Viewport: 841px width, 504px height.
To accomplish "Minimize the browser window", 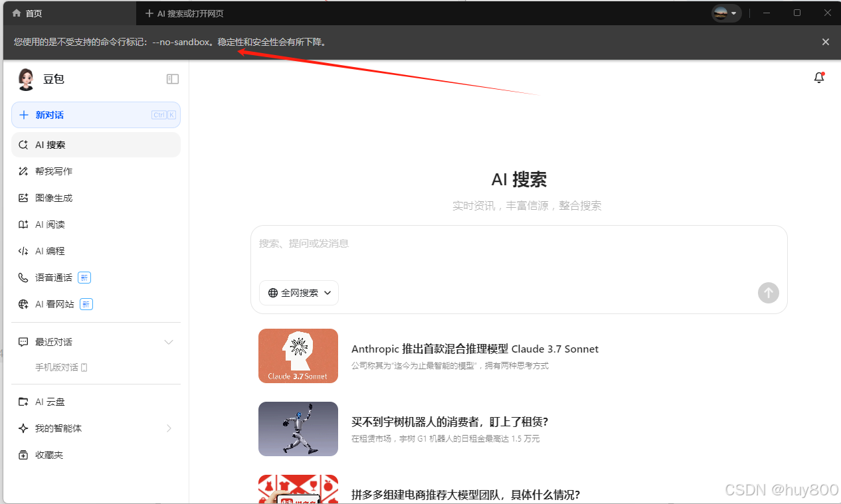I will (767, 13).
